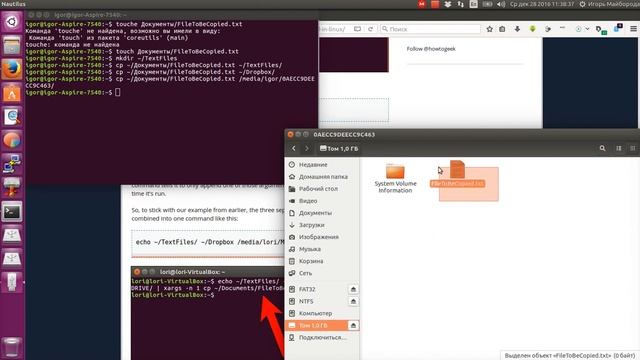Eject the FAT32 volume

(x=353, y=289)
